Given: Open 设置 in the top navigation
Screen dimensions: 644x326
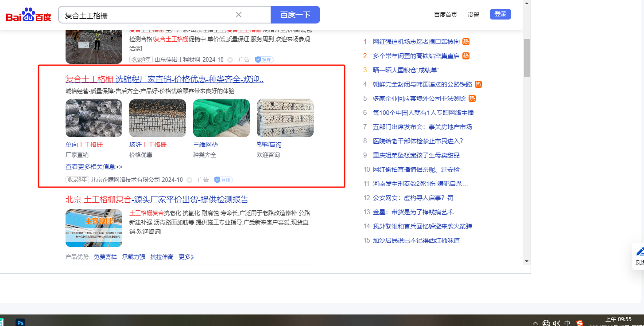Looking at the screenshot, I should click(473, 15).
